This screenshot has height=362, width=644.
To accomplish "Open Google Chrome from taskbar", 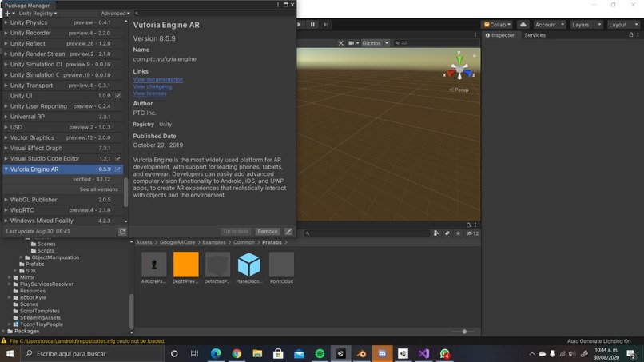I will click(x=237, y=353).
